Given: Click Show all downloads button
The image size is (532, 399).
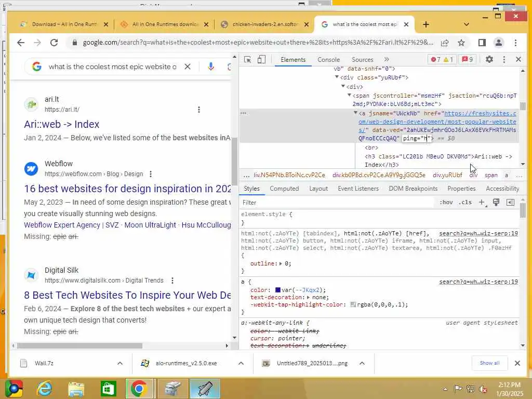Looking at the screenshot, I should click(x=489, y=363).
